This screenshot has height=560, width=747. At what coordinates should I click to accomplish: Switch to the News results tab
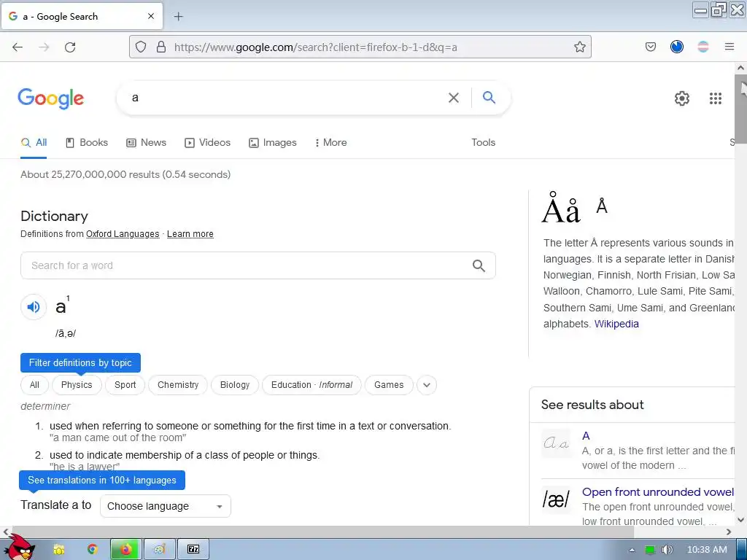click(x=146, y=142)
